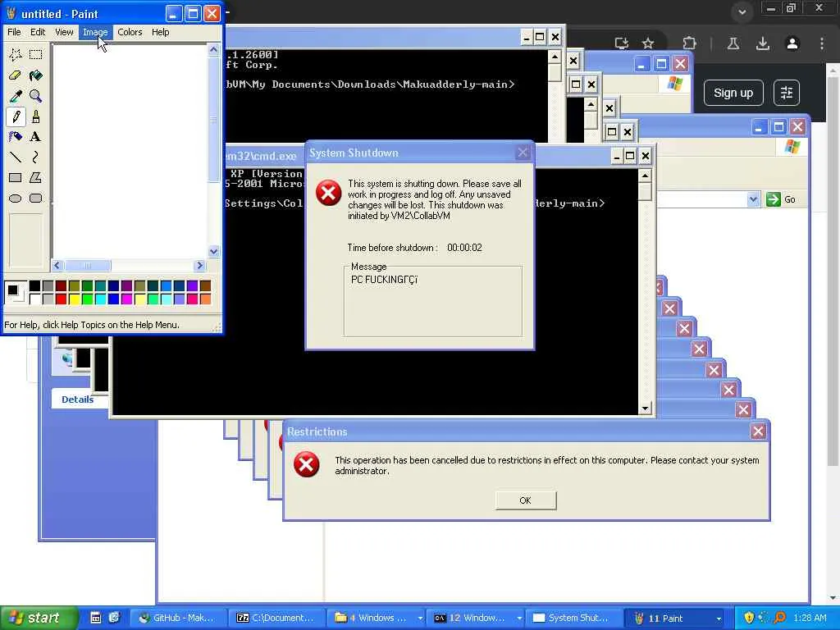Expand the 11 Paint taskbar group
Viewport: 840px width, 630px height.
(x=719, y=619)
